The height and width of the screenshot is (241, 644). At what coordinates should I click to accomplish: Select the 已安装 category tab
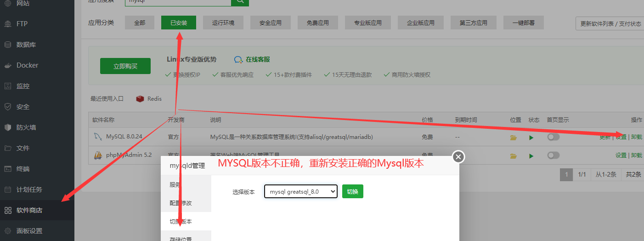pos(179,23)
